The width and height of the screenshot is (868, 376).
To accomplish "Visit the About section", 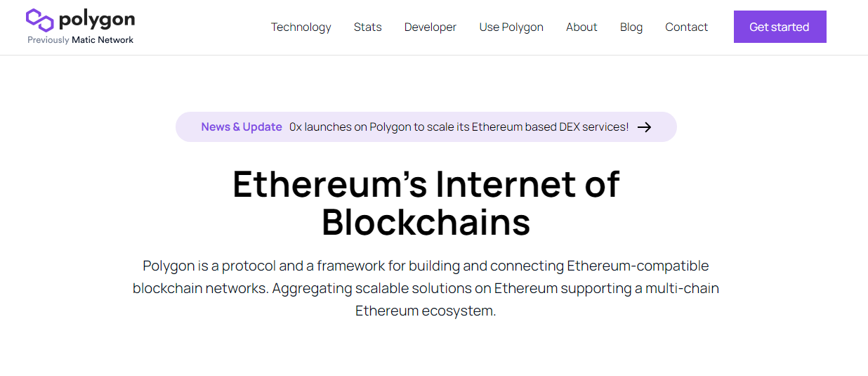I will (581, 27).
